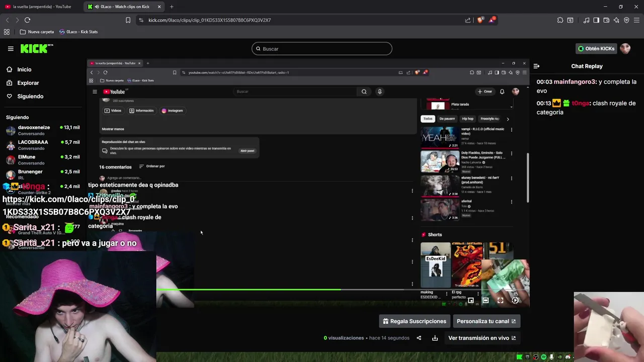
Task: Share the clip using the share icon
Action: [x=419, y=338]
